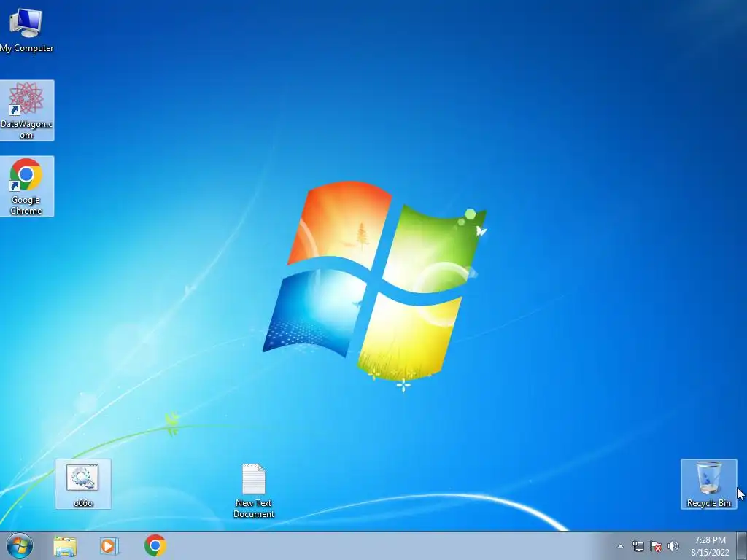
Task: Open the clock showing 7:28 PM
Action: tap(710, 546)
